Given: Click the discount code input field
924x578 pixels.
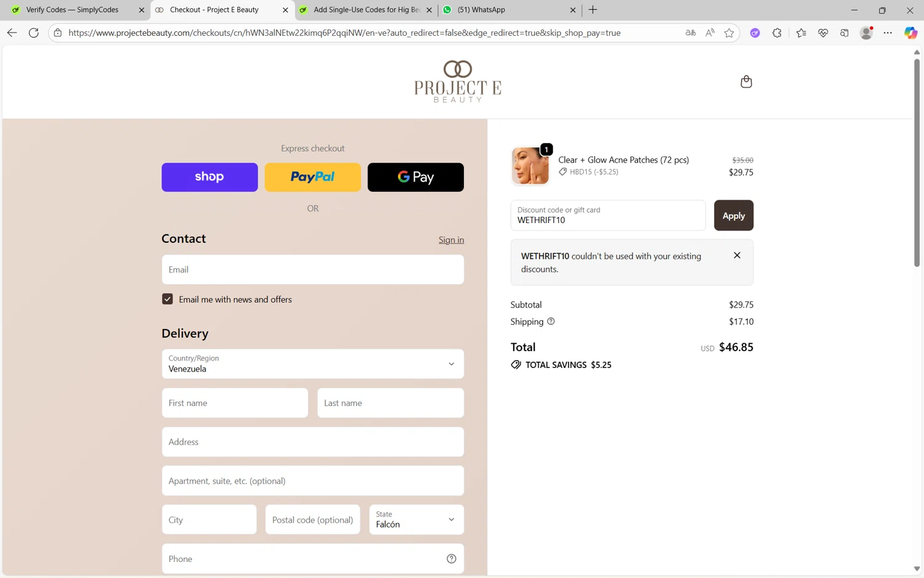Looking at the screenshot, I should click(608, 215).
